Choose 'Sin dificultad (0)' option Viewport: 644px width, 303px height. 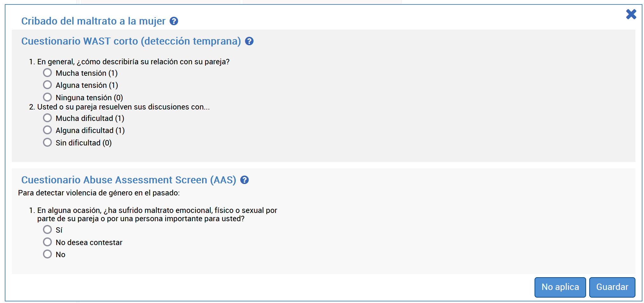click(x=47, y=142)
